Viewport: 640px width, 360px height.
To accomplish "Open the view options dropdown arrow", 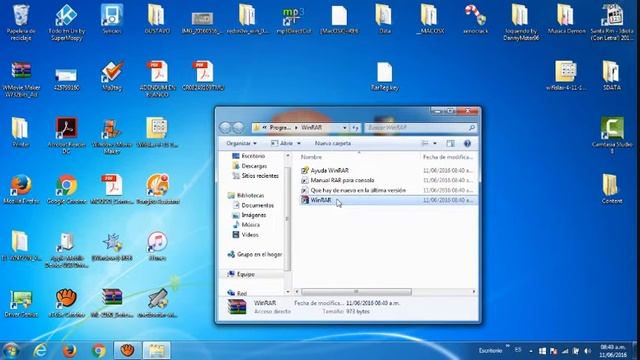I will click(x=435, y=143).
